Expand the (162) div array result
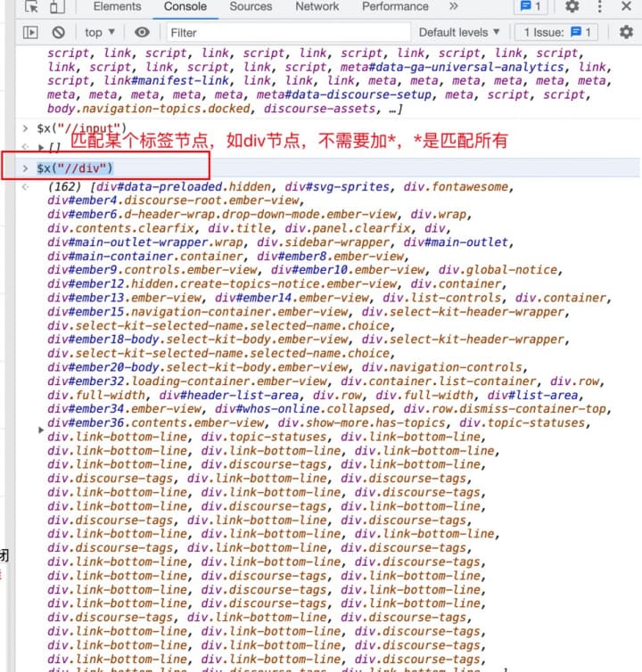Viewport: 642px width, 672px height. pos(41,430)
